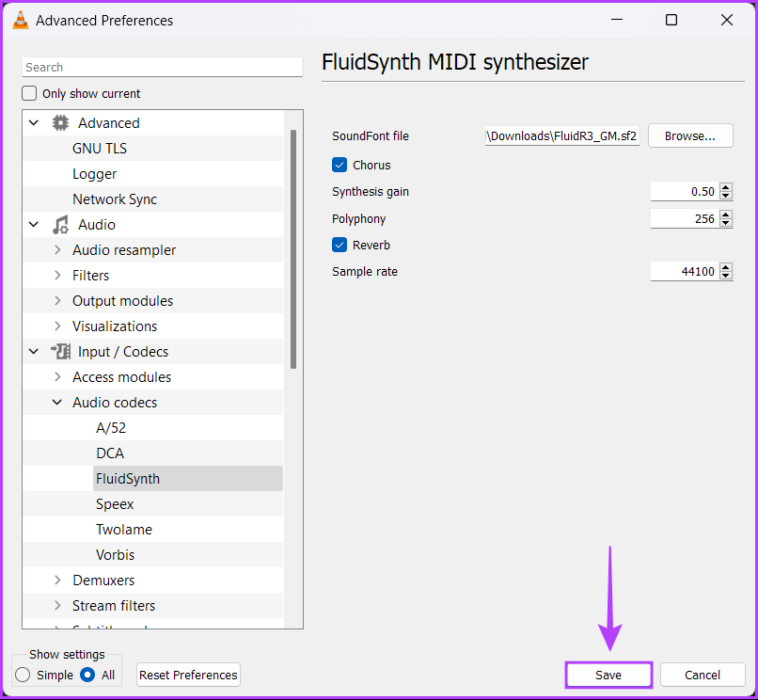
Task: Decrease Sample rate with down arrow
Action: click(726, 276)
